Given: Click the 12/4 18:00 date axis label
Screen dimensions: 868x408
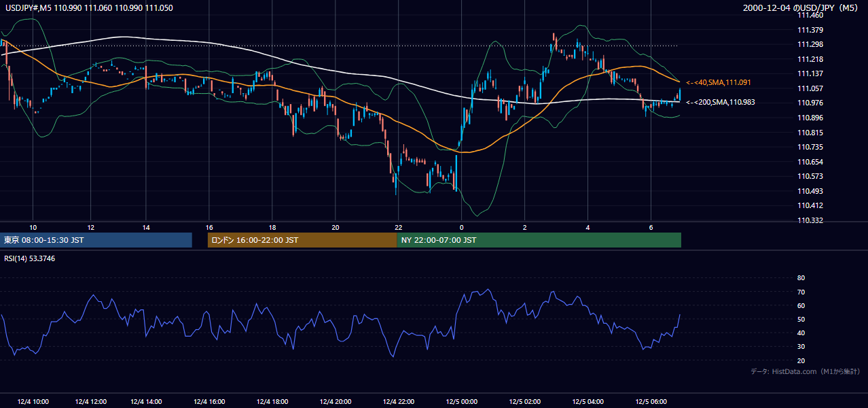Looking at the screenshot, I should (272, 402).
